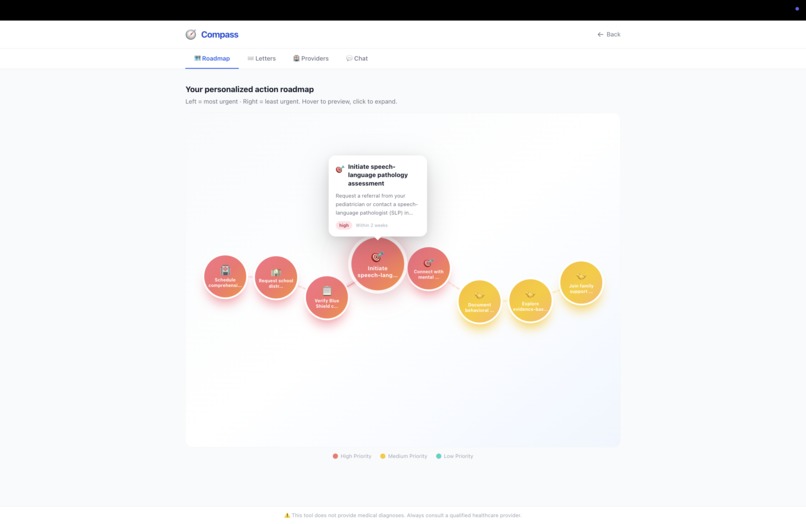806x524 pixels.
Task: Switch to the Letters tab
Action: 262,59
